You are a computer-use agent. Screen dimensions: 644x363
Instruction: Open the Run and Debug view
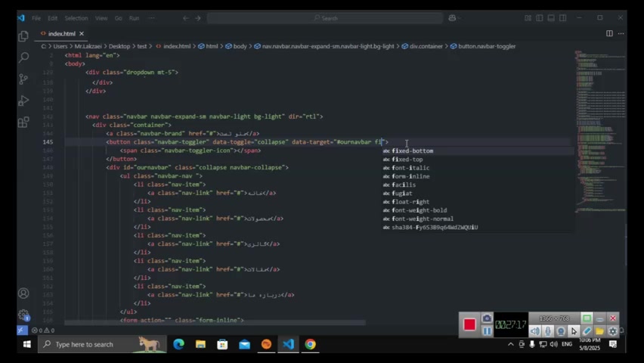click(x=23, y=101)
